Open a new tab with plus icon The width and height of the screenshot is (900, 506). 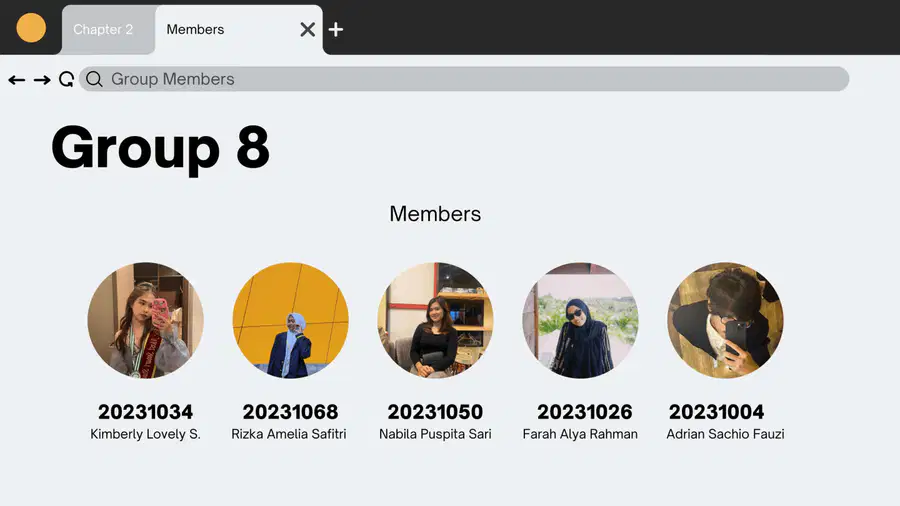[x=336, y=29]
